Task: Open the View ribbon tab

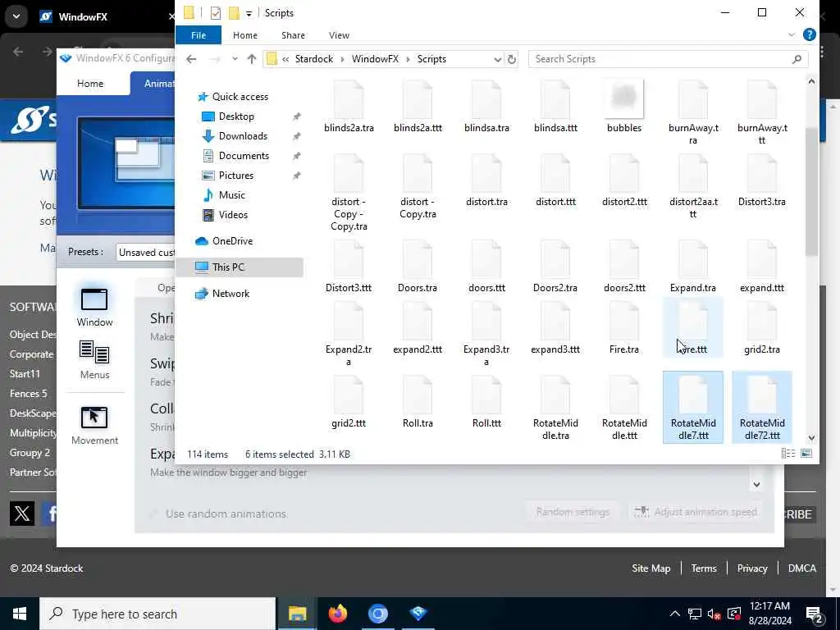Action: tap(339, 34)
